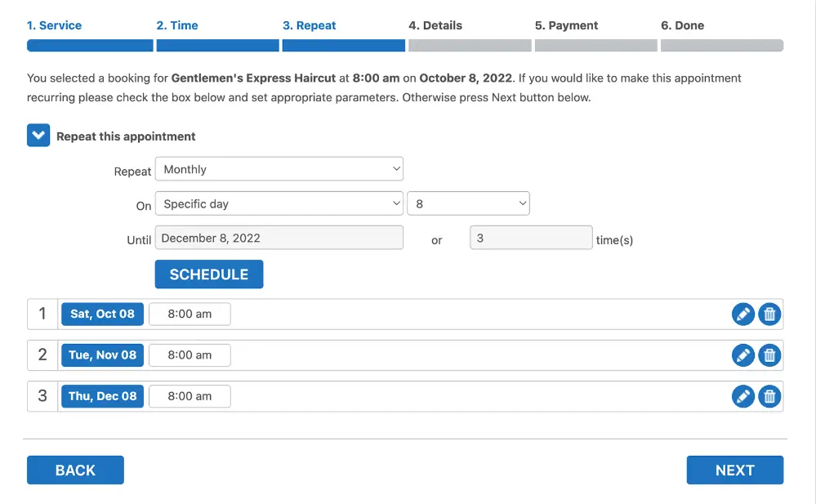
Task: Switch to the Time step
Action: click(177, 25)
